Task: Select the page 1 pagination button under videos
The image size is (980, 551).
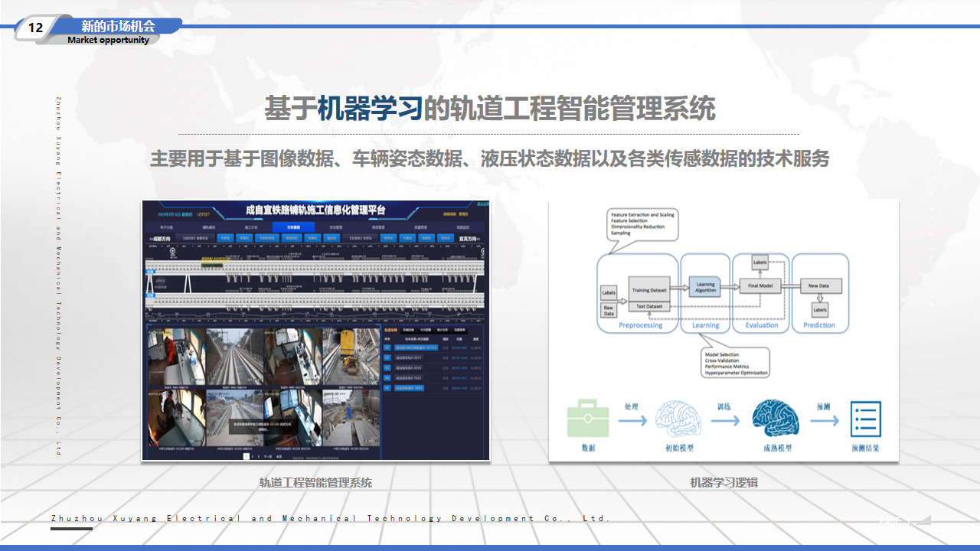Action: click(x=247, y=455)
